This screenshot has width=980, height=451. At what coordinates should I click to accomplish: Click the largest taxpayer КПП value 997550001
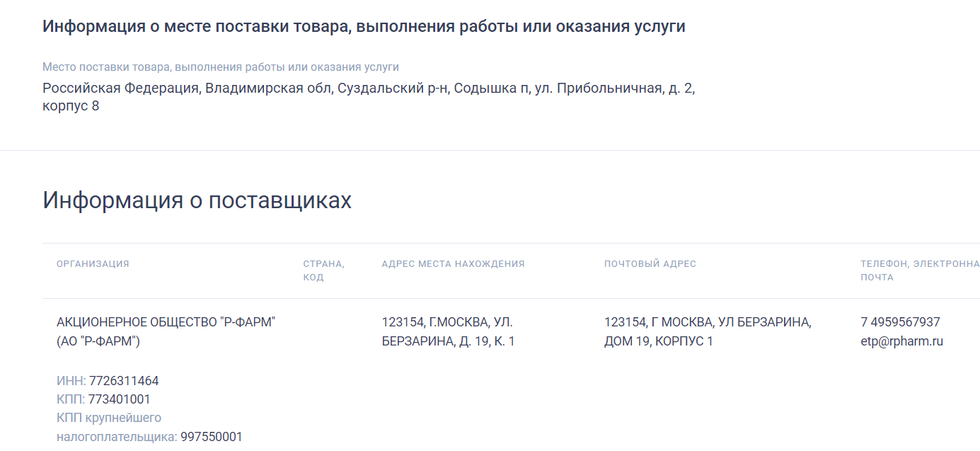tap(211, 437)
